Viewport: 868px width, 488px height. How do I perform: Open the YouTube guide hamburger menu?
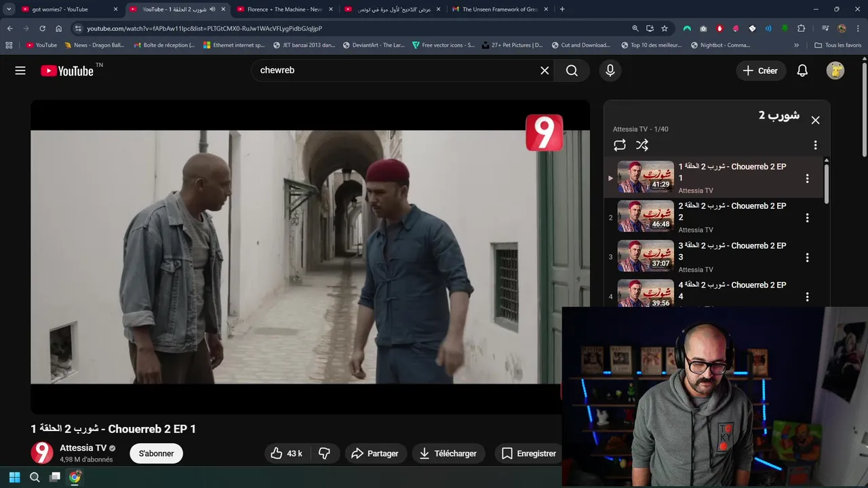(x=20, y=70)
